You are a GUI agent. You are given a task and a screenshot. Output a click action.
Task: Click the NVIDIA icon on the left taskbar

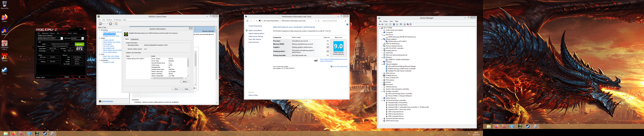(37, 133)
